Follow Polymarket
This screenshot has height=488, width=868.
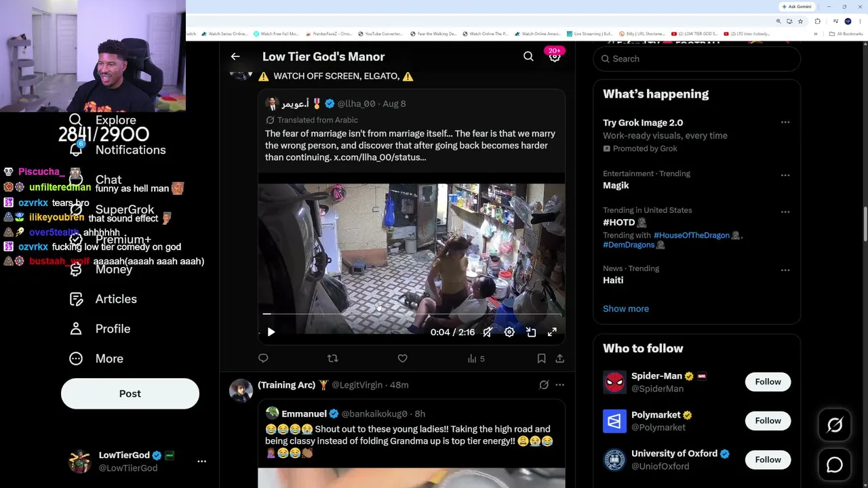pos(768,421)
